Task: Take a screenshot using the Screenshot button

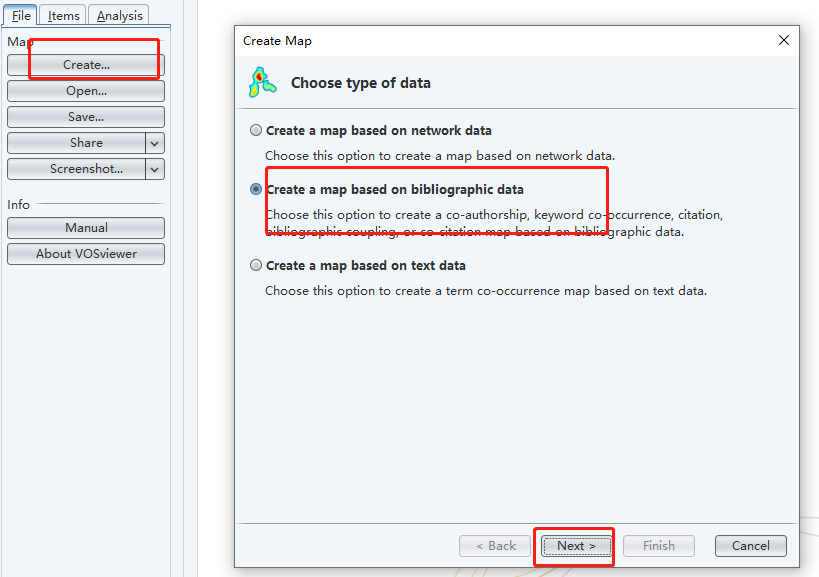Action: (x=77, y=168)
